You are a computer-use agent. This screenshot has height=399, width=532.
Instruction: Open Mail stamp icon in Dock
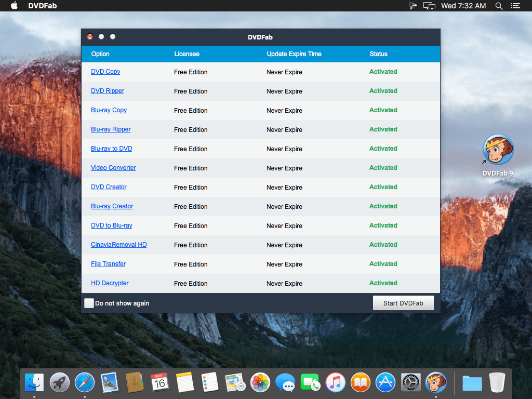pos(110,382)
